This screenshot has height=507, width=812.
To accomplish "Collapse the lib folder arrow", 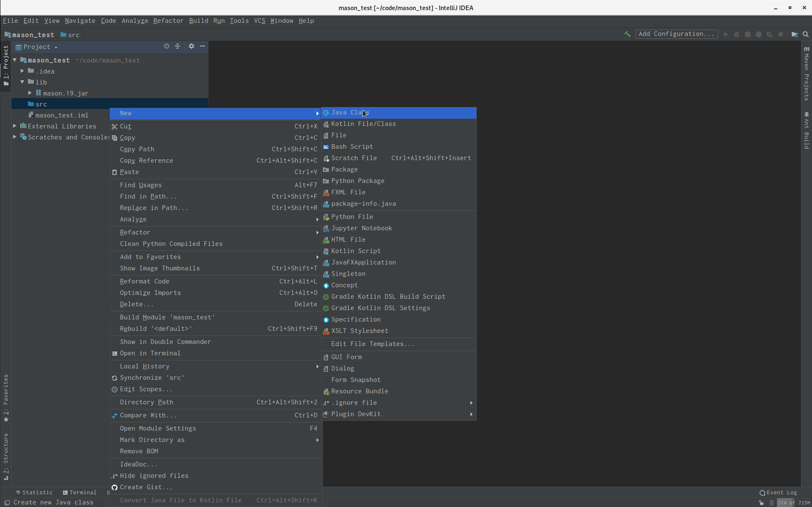I will click(x=22, y=82).
